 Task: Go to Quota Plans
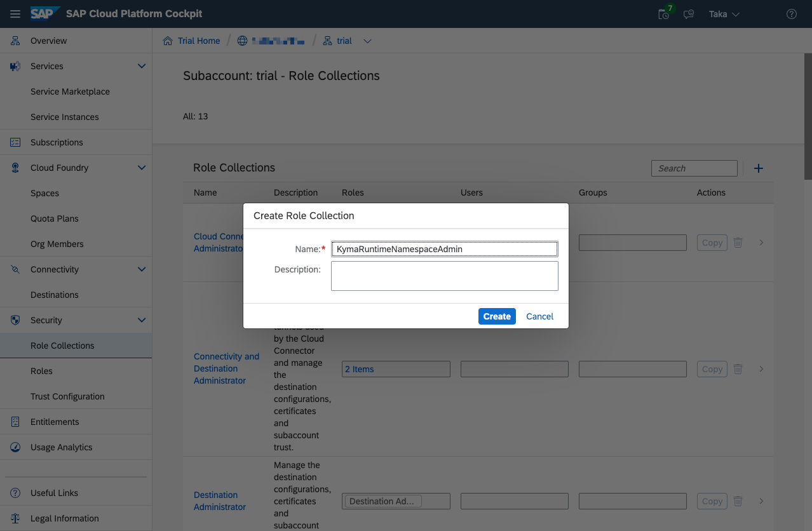coord(55,218)
